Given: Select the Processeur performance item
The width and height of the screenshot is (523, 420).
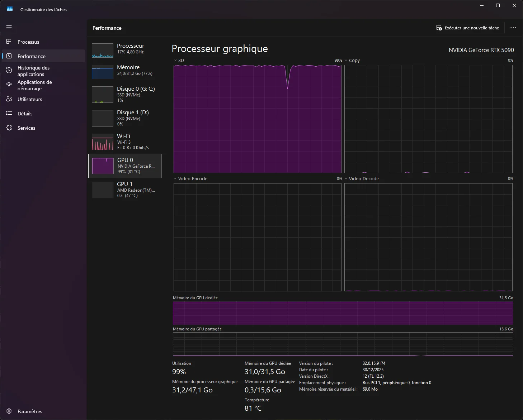Looking at the screenshot, I should tap(125, 51).
